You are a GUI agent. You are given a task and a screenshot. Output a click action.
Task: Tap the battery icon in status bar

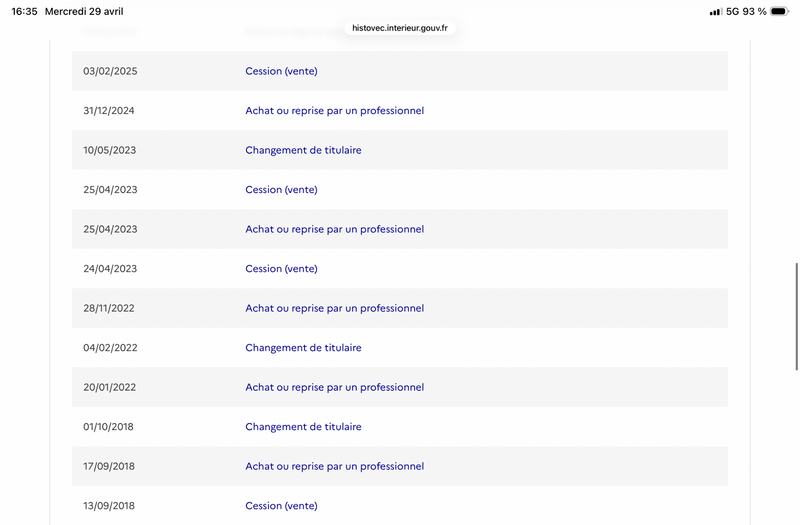click(779, 11)
